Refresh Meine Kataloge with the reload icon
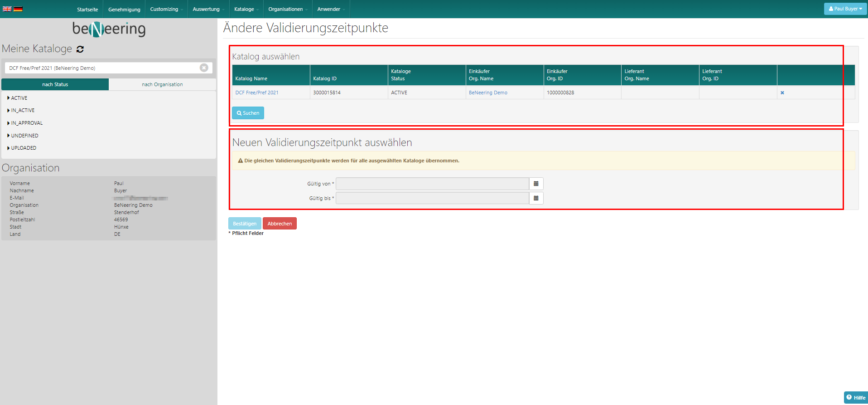This screenshot has height=405, width=868. point(80,49)
